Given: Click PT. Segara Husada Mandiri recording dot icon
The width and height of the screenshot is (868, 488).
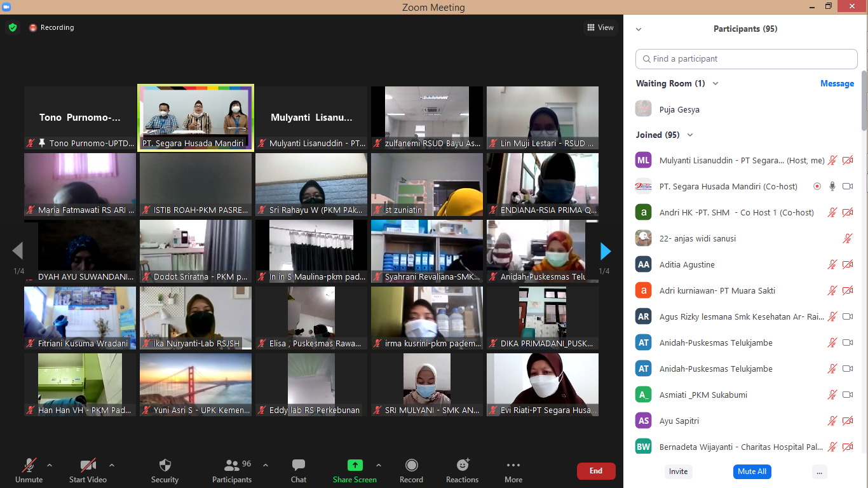Looking at the screenshot, I should click(x=817, y=186).
